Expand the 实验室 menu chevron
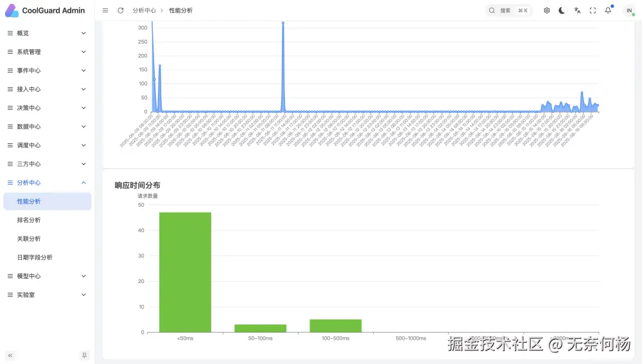 pos(83,295)
